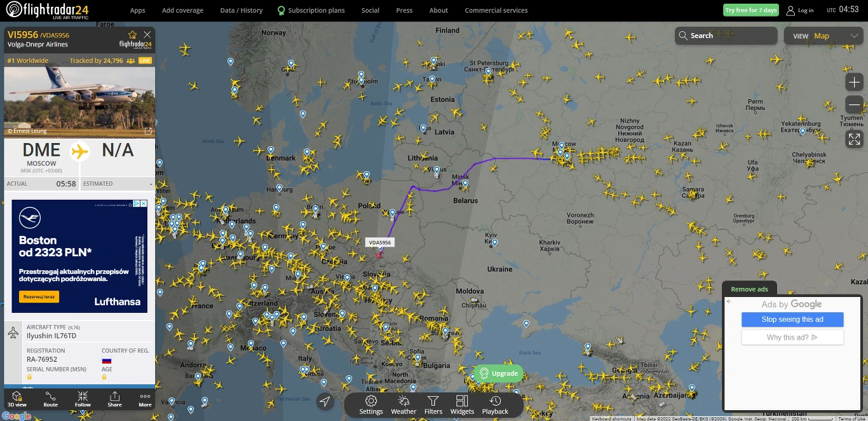868x421 pixels.
Task: Open the Filters panel
Action: tap(433, 404)
